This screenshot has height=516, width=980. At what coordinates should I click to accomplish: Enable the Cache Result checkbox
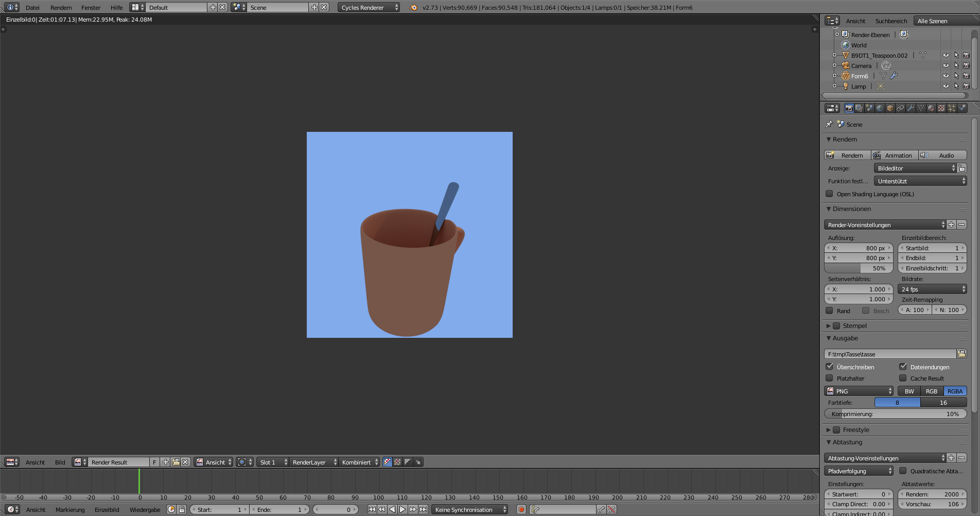[x=903, y=378]
